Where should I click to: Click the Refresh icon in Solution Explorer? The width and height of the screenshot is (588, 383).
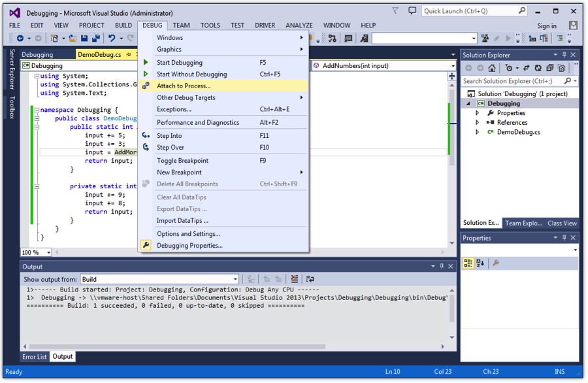[538, 68]
